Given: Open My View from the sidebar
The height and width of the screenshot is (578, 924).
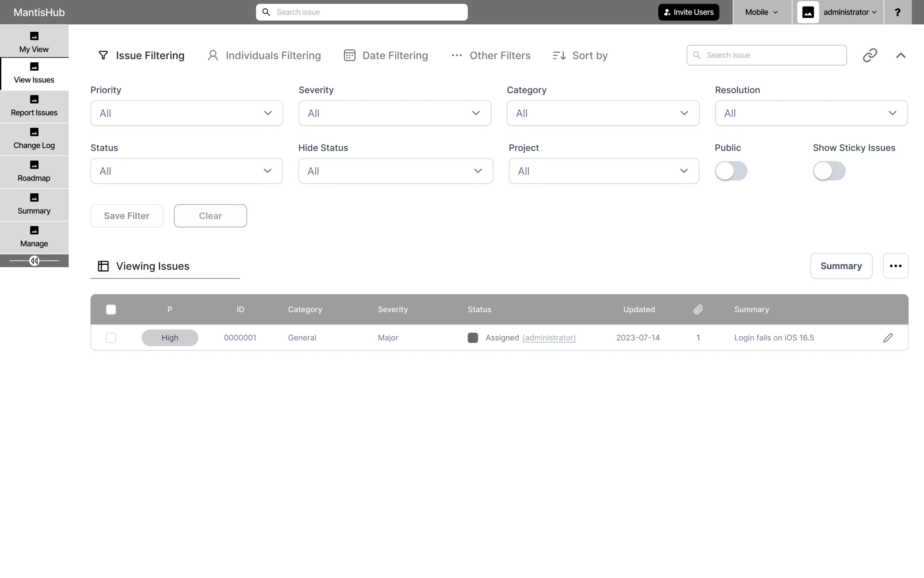Looking at the screenshot, I should pyautogui.click(x=34, y=42).
